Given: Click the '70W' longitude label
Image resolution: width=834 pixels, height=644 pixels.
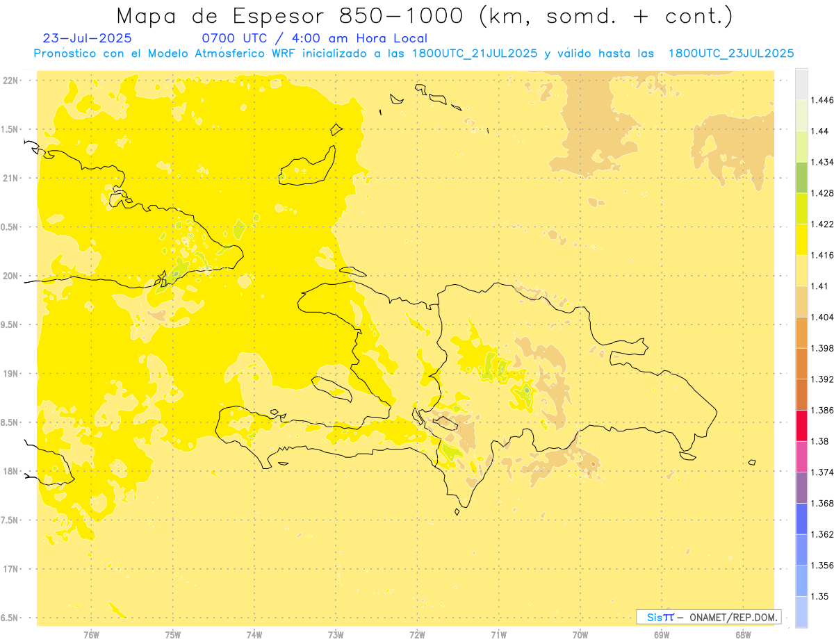Looking at the screenshot, I should tap(580, 635).
